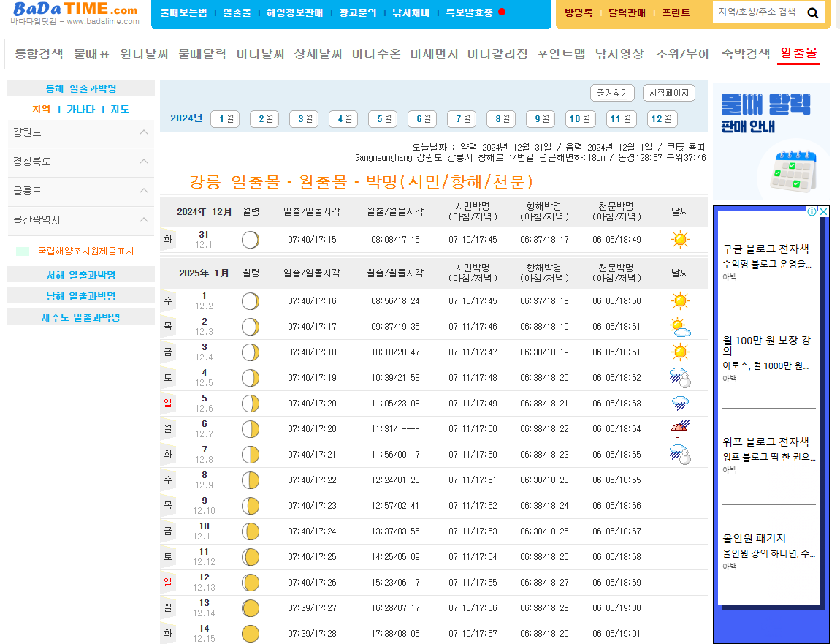This screenshot has width=840, height=644.
Task: Click the snowy weather icon on January 4 row
Action: [x=680, y=377]
